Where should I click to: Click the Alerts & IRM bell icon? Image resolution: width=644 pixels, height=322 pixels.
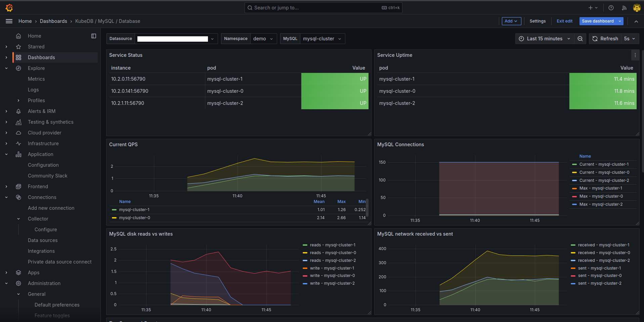pos(19,111)
